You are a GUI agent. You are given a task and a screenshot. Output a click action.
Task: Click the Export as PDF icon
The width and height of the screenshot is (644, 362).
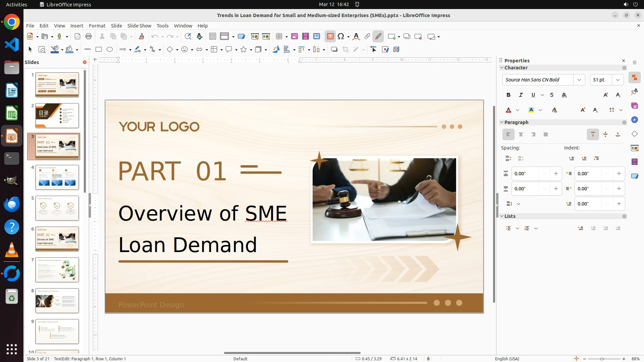(x=77, y=37)
